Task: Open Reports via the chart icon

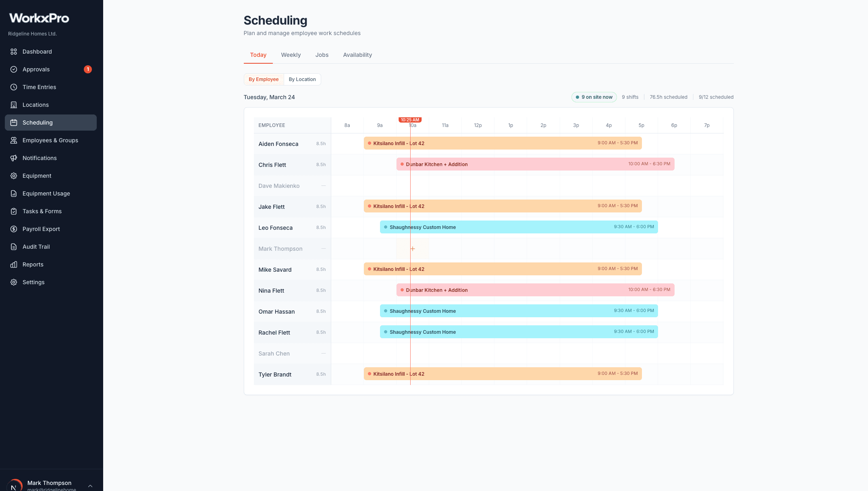Action: click(x=33, y=264)
